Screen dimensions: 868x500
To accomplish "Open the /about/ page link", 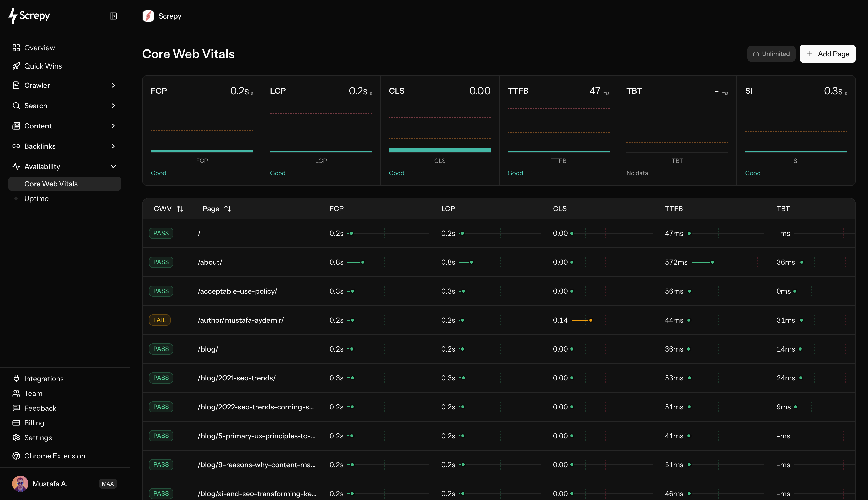I will point(210,262).
